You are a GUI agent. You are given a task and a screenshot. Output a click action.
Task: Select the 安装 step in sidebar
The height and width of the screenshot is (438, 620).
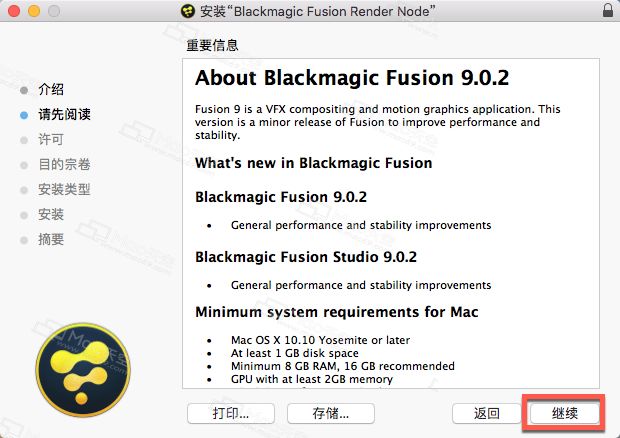click(51, 215)
